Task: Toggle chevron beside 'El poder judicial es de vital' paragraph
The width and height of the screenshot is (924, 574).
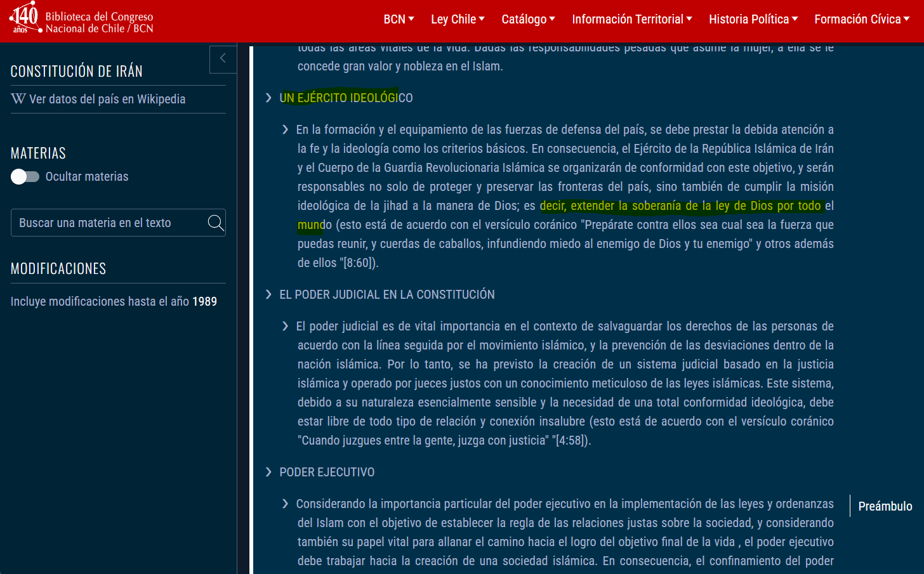Action: pyautogui.click(x=286, y=326)
